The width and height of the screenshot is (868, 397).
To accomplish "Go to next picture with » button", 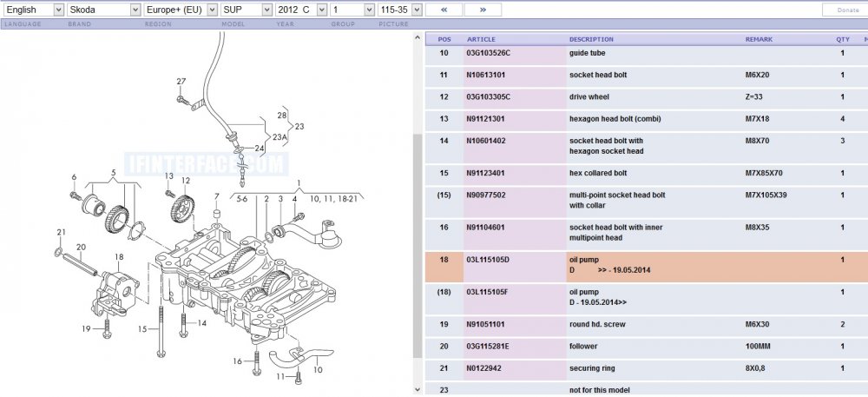I will point(483,10).
